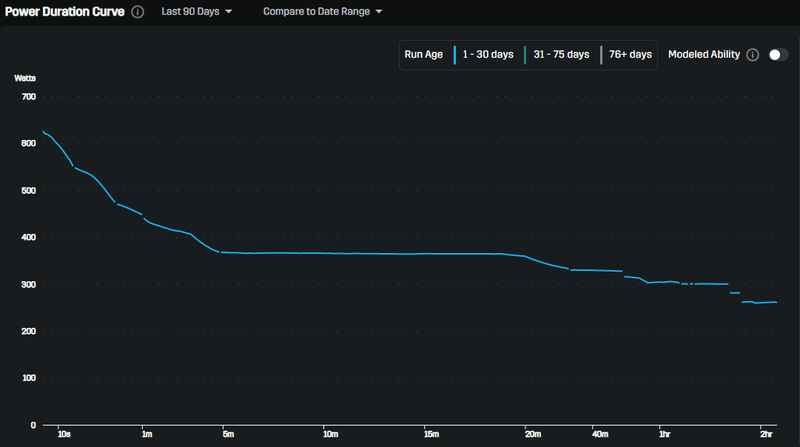Image resolution: width=800 pixels, height=447 pixels.
Task: Click the 5m time axis label
Action: pos(228,434)
